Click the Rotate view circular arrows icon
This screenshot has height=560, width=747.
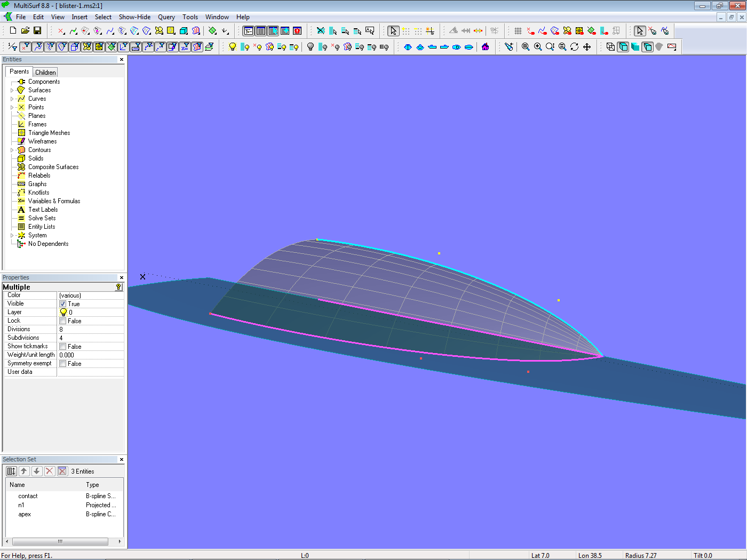575,47
